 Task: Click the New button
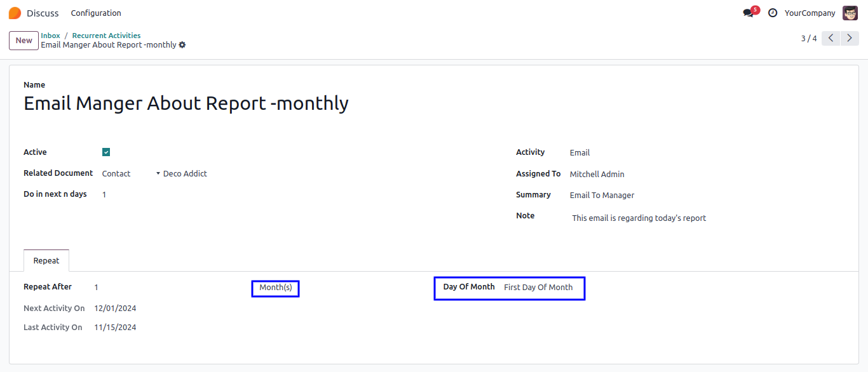[x=24, y=41]
